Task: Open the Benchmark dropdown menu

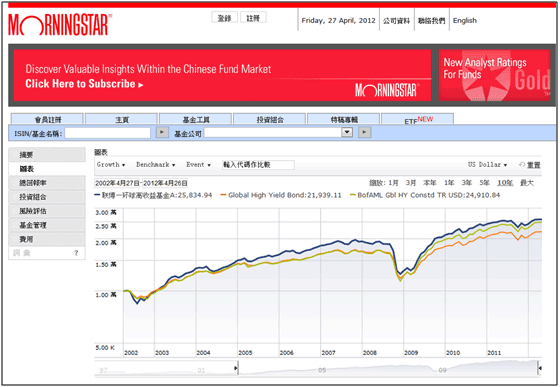Action: [155, 165]
